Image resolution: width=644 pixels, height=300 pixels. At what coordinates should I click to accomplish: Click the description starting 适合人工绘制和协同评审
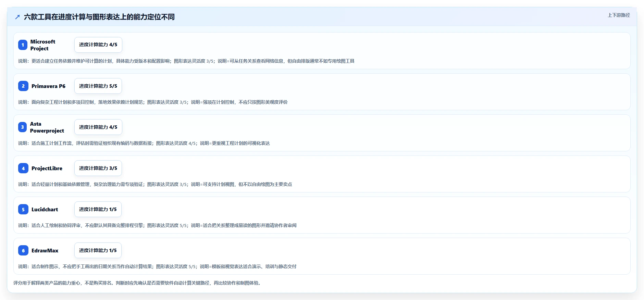pos(157,225)
